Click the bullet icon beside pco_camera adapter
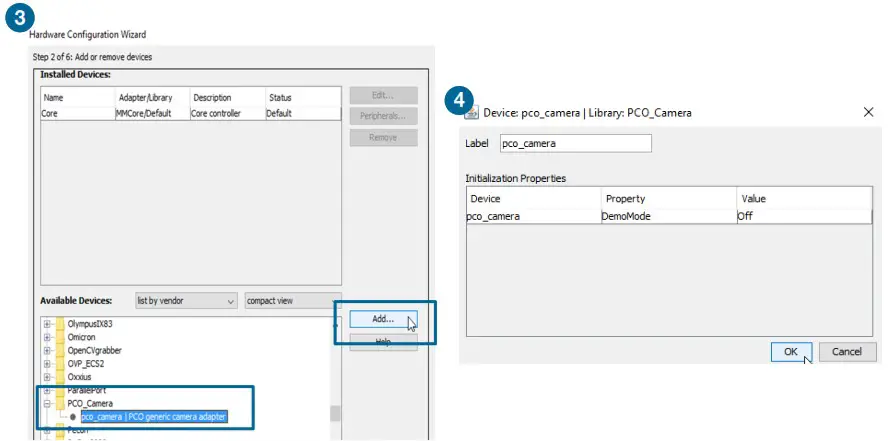894x441 pixels. coord(73,417)
